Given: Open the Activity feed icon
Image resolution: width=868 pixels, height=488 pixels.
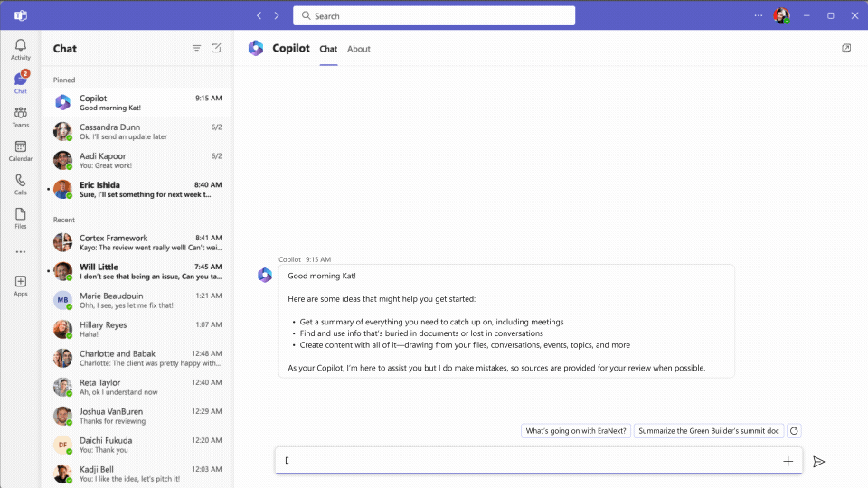Looking at the screenshot, I should [20, 49].
